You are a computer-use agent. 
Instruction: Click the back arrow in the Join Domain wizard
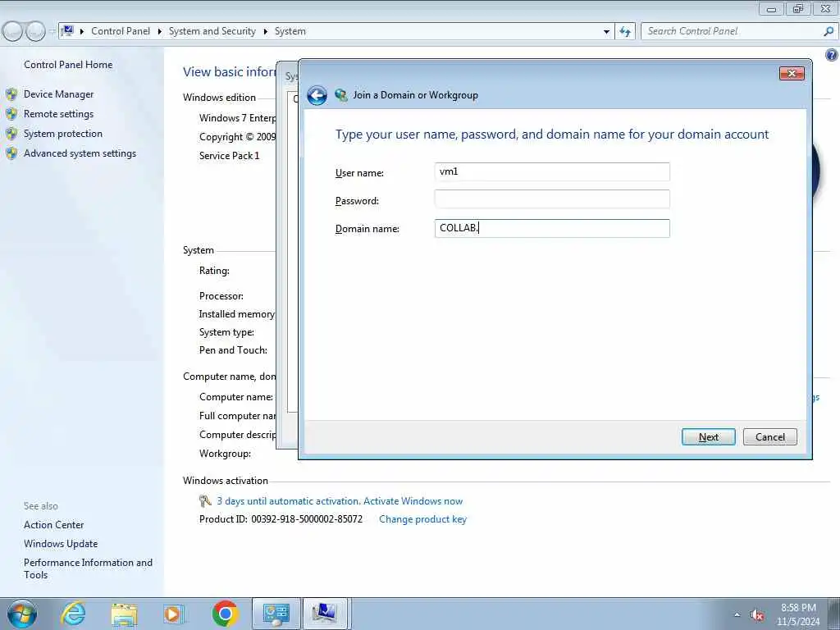click(x=317, y=95)
